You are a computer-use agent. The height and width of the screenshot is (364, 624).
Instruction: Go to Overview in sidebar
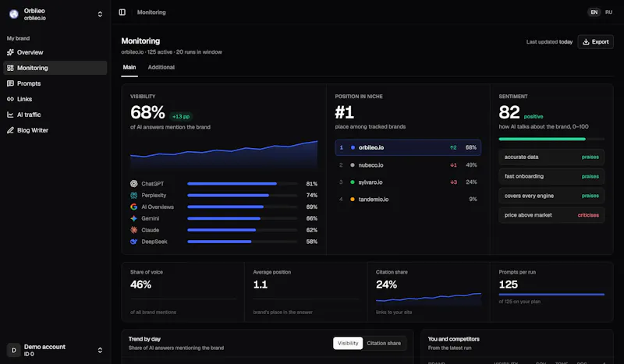[x=55, y=52]
